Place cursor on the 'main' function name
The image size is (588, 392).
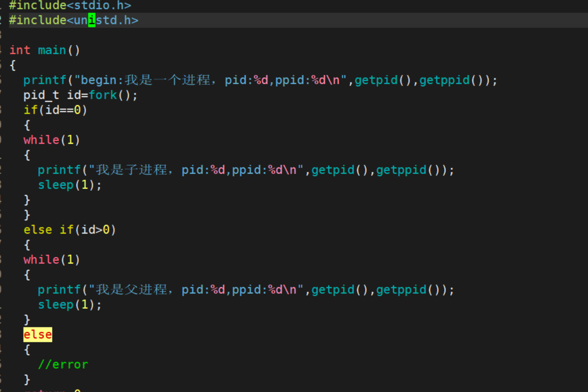(x=52, y=50)
